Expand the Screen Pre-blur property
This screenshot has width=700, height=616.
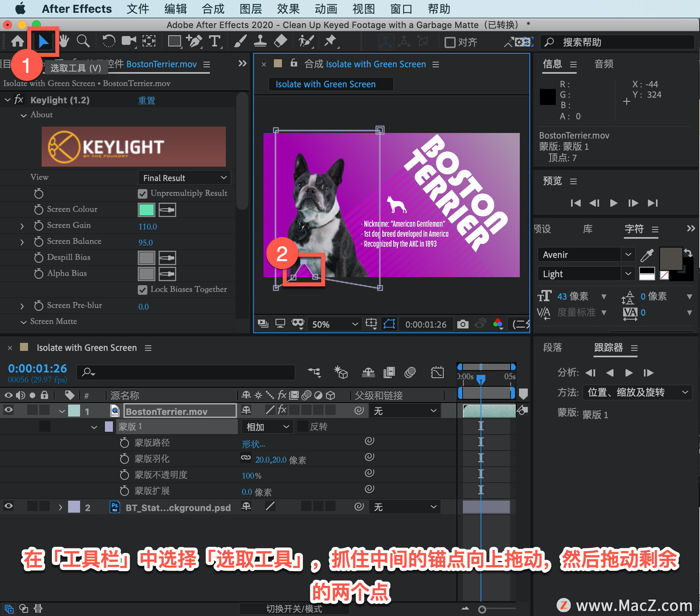pyautogui.click(x=22, y=306)
